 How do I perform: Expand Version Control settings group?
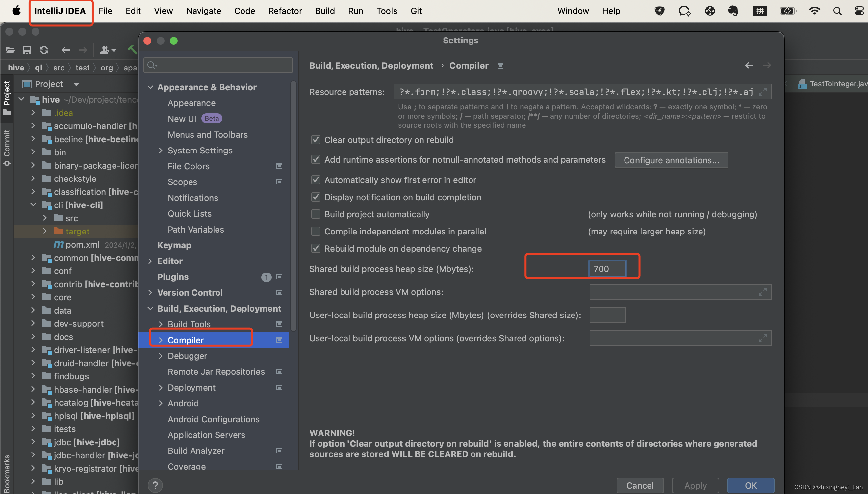(150, 292)
